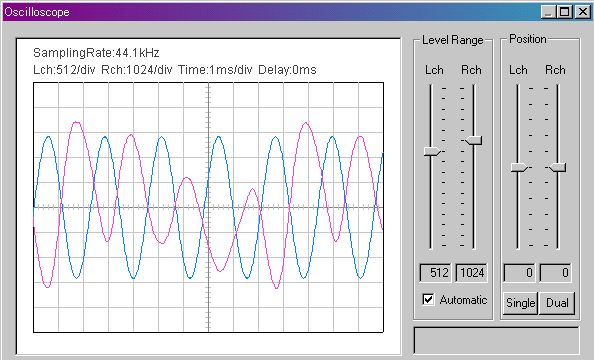Viewport: 594px width, 360px height.
Task: Toggle the Automatic checkbox
Action: click(x=428, y=300)
